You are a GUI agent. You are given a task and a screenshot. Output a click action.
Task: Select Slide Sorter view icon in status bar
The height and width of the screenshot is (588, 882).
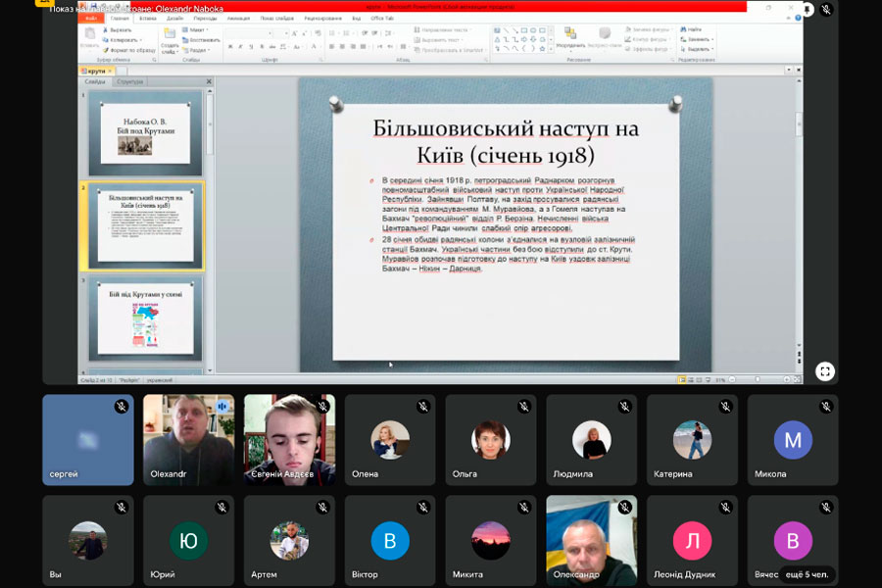pos(691,379)
